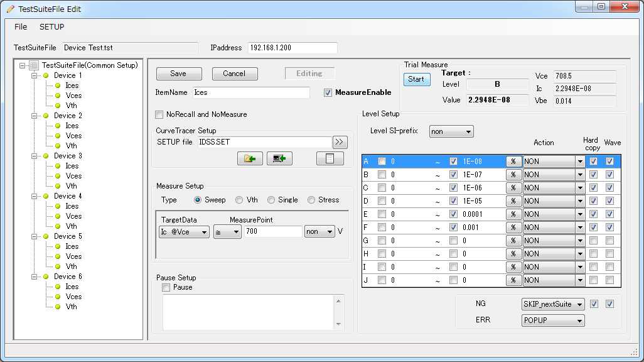The image size is (644, 362).
Task: Click the open folder icon under SETUP file
Action: pos(250,158)
